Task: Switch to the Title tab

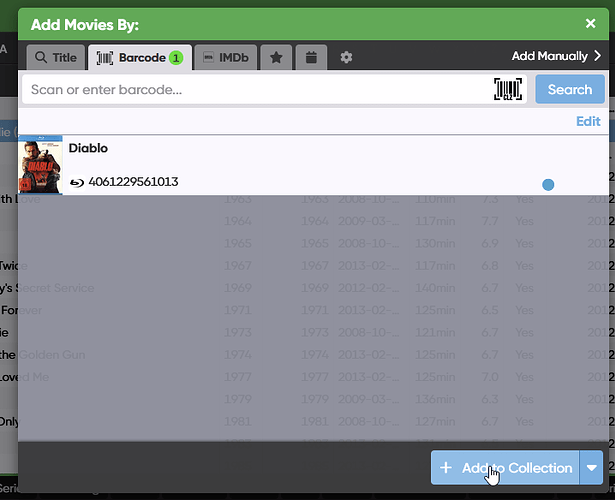Action: 56,58
